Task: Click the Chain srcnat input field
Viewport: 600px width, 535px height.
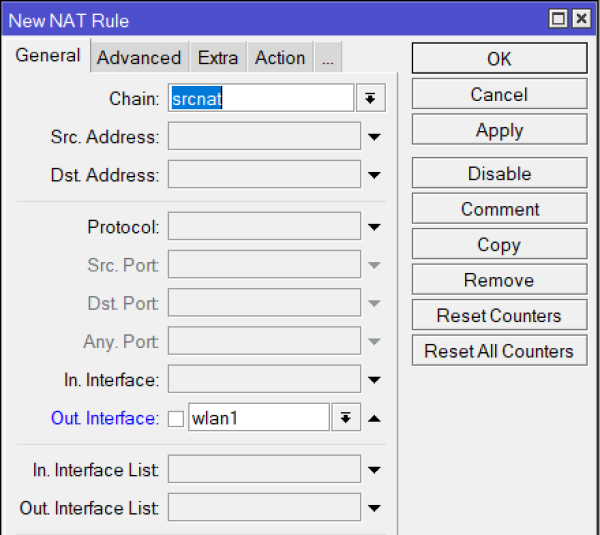Action: coord(260,98)
